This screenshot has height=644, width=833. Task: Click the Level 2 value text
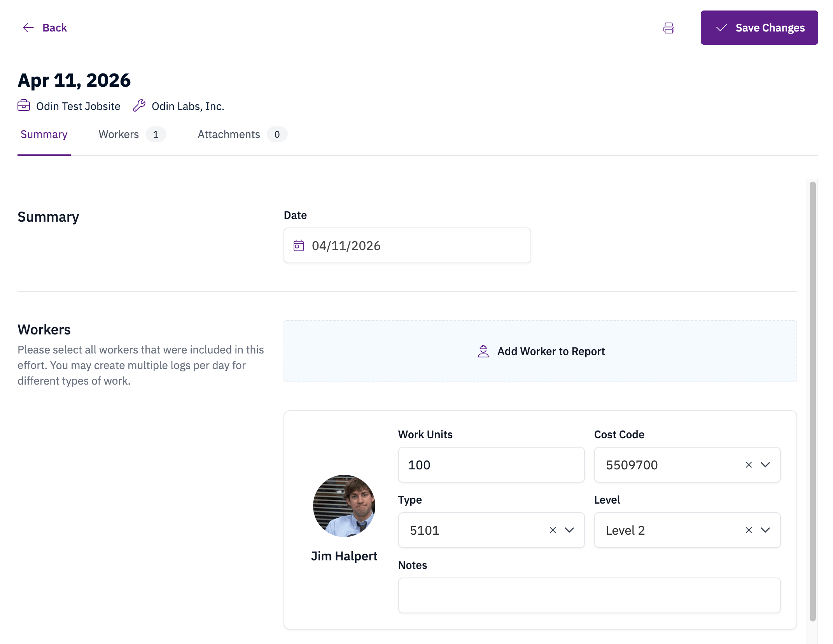[x=625, y=530]
